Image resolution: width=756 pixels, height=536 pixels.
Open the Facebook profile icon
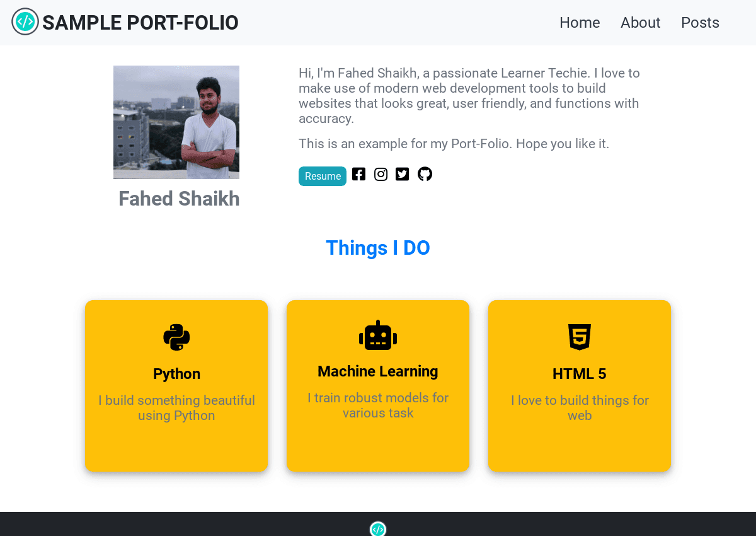click(x=358, y=174)
